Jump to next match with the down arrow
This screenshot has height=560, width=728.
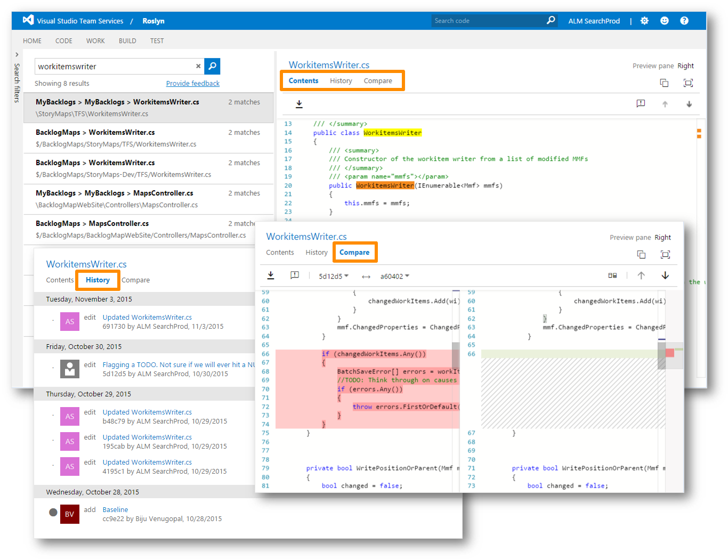point(665,275)
